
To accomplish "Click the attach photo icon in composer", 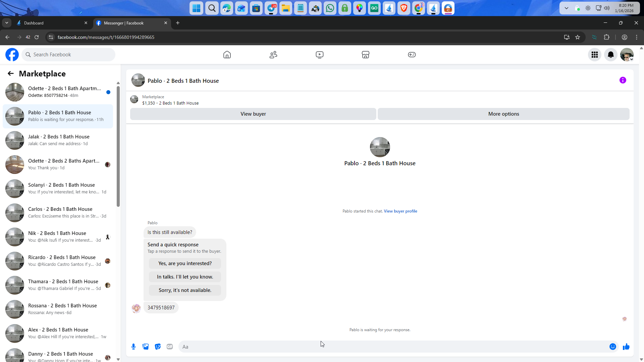I will point(146,347).
